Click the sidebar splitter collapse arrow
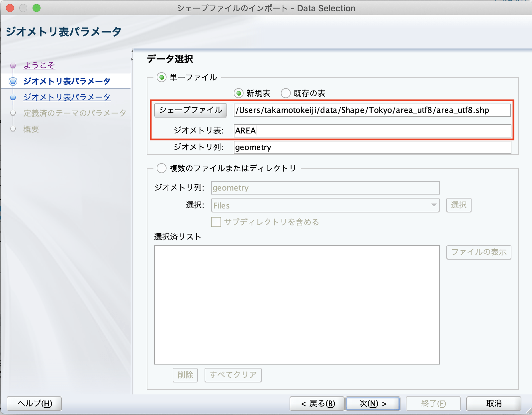 pyautogui.click(x=132, y=51)
